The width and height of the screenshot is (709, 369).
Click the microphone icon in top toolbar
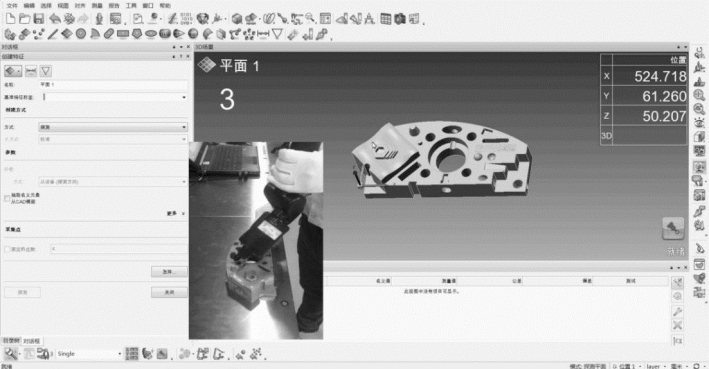pos(99,19)
